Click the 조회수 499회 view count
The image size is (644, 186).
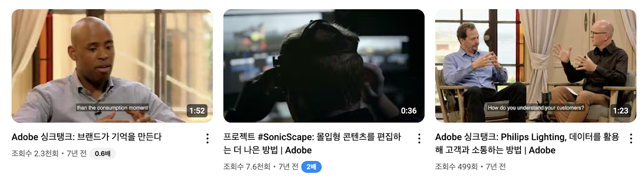pyautogui.click(x=456, y=167)
